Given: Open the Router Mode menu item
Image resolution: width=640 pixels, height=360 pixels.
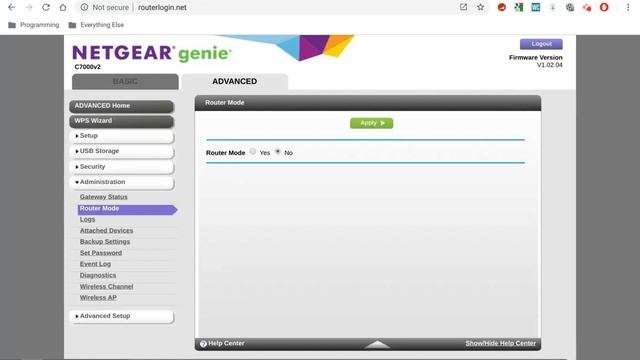Looking at the screenshot, I should point(127,209).
